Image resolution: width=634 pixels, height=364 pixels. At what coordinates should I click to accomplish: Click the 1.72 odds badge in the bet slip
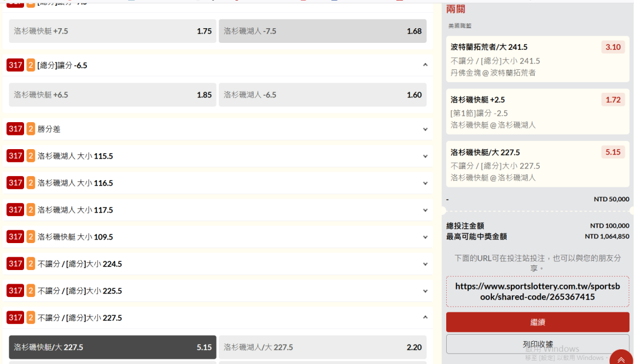point(613,100)
